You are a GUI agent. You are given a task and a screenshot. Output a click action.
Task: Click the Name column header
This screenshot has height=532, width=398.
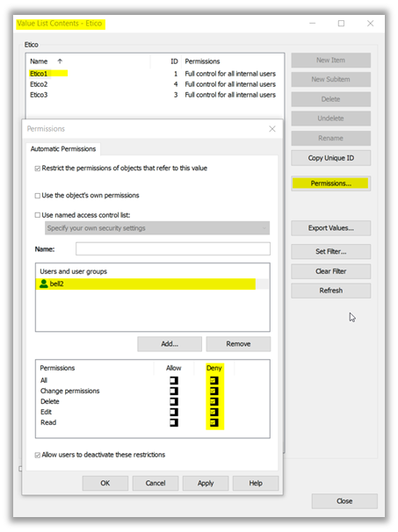coord(88,61)
